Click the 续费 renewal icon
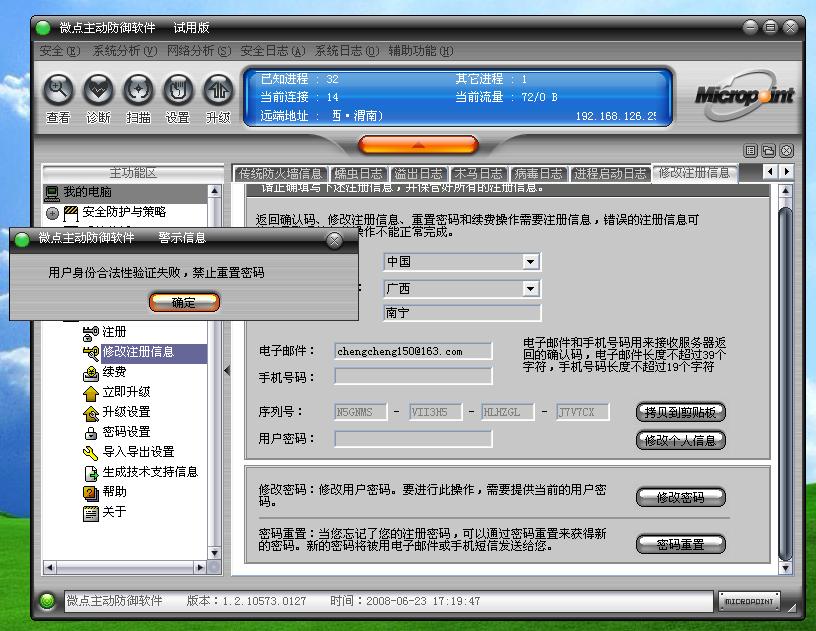The height and width of the screenshot is (631, 816). click(91, 372)
